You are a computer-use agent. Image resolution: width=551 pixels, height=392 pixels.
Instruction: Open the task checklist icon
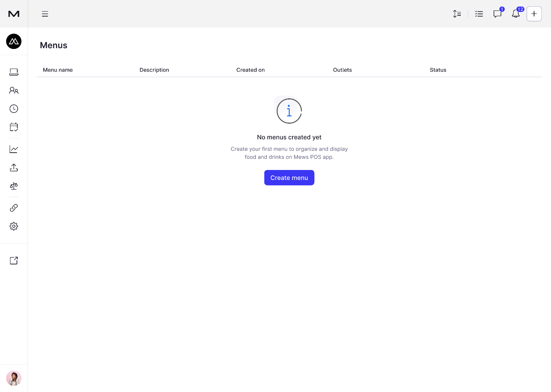[x=479, y=14]
